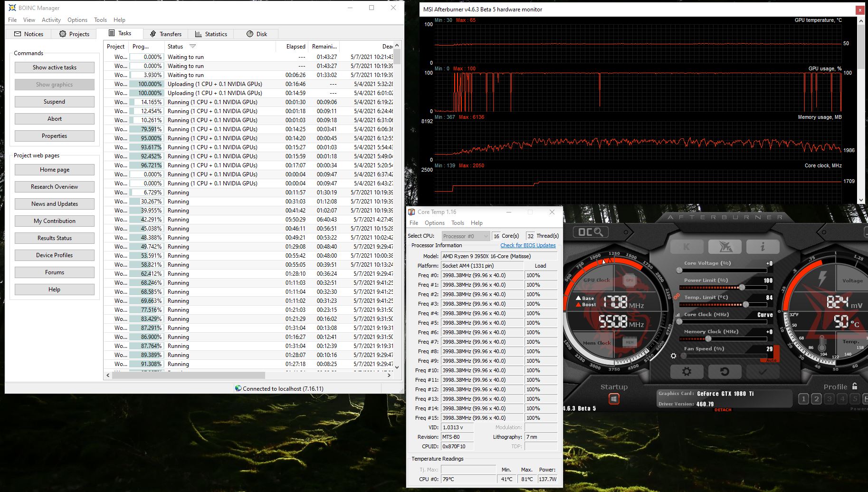Open the BOINC Tools menu
Image resolution: width=868 pixels, height=492 pixels.
tap(100, 20)
